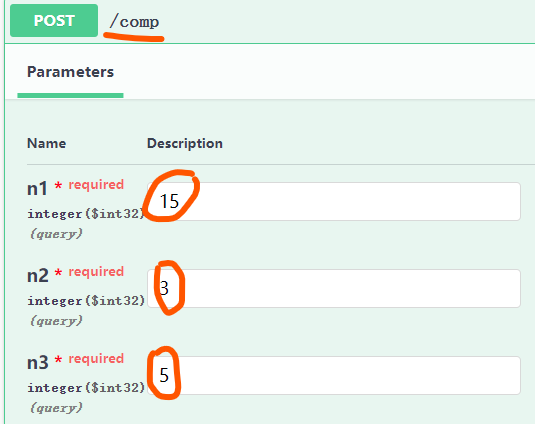The height and width of the screenshot is (424, 535).
Task: Collapse the POST /comp operation header
Action: pyautogui.click(x=270, y=21)
